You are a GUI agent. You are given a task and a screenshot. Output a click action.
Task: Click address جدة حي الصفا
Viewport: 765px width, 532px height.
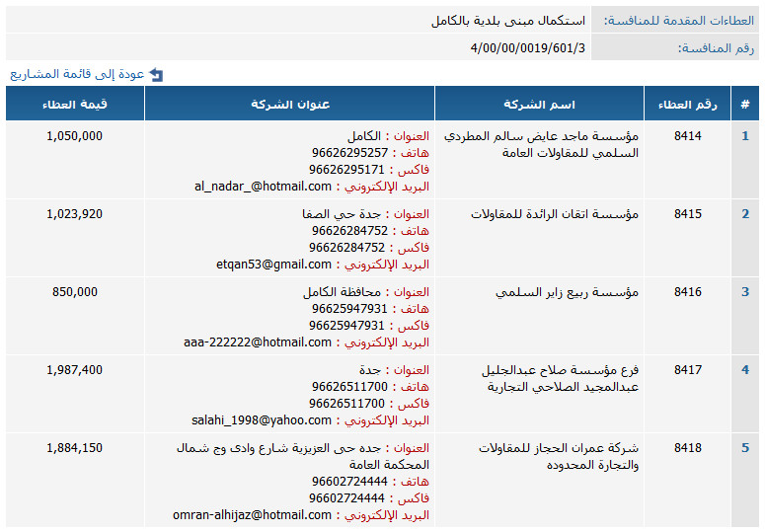coord(341,214)
